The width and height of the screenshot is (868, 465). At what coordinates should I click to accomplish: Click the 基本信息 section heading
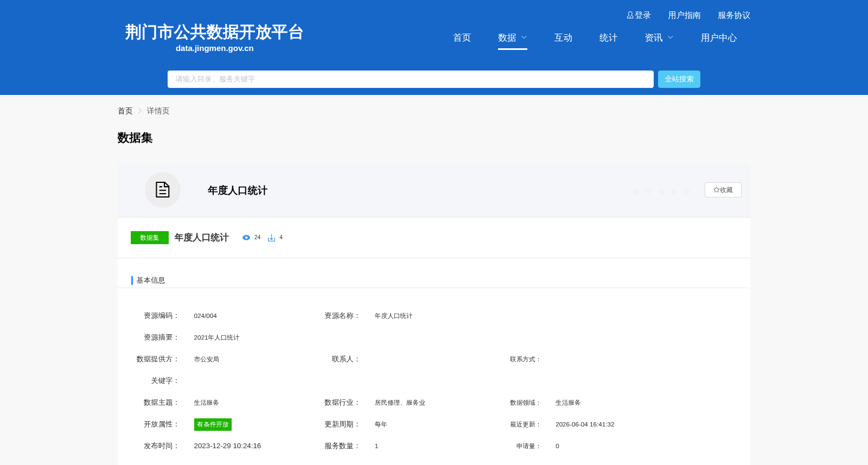point(151,281)
